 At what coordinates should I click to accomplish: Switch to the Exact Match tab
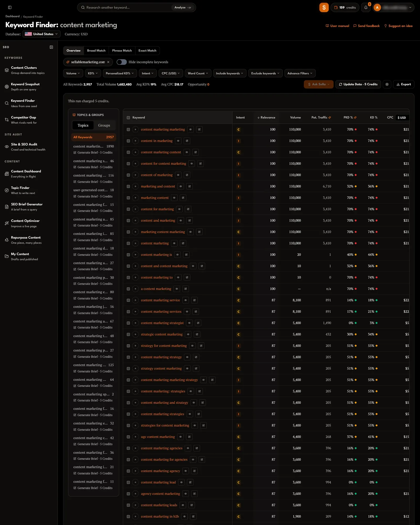(148, 51)
